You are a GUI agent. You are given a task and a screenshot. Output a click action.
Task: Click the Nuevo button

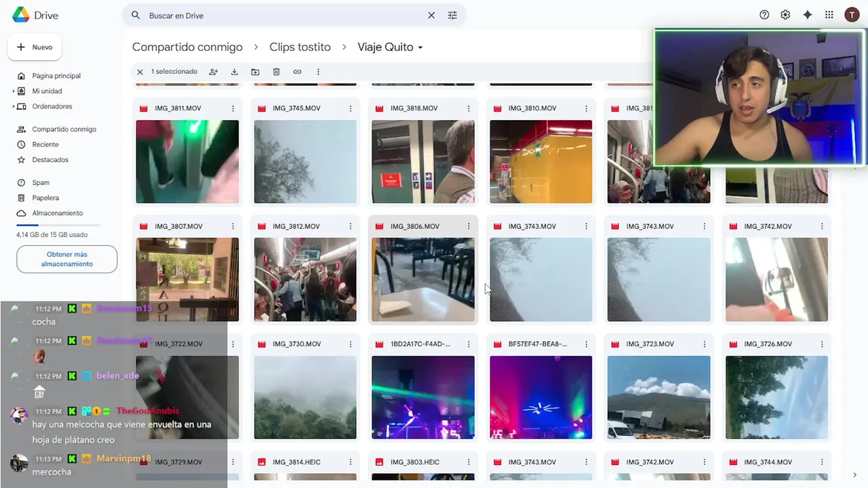[x=35, y=47]
